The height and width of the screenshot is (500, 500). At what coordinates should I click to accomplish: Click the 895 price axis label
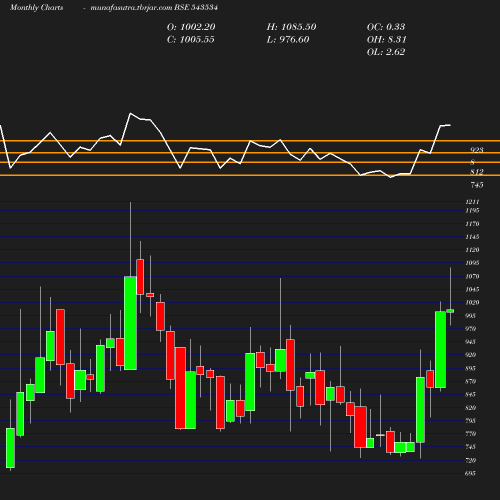(470, 368)
